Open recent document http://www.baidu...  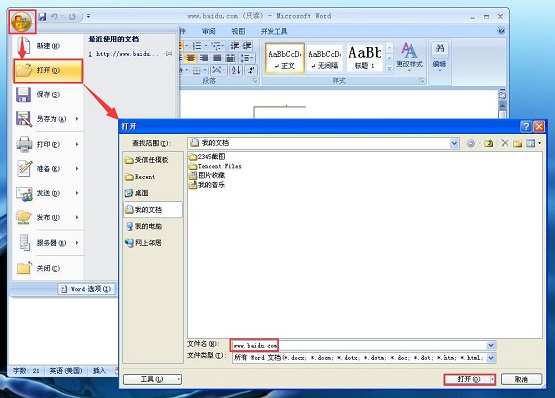point(124,54)
